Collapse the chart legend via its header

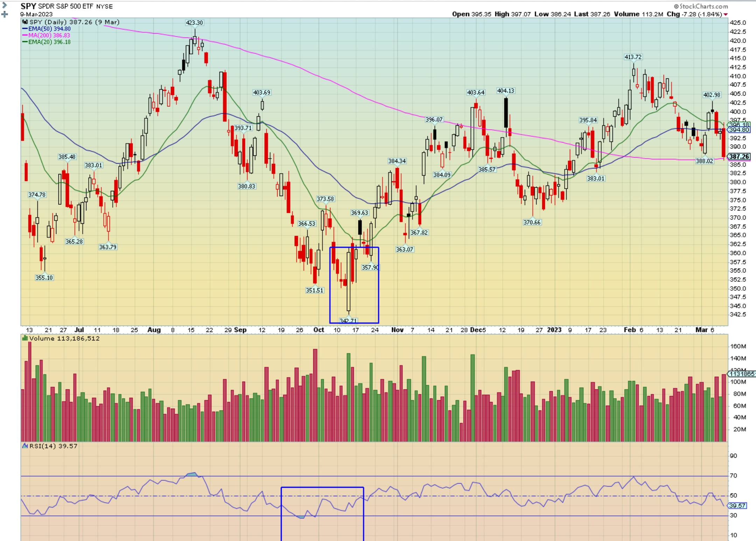(x=70, y=22)
